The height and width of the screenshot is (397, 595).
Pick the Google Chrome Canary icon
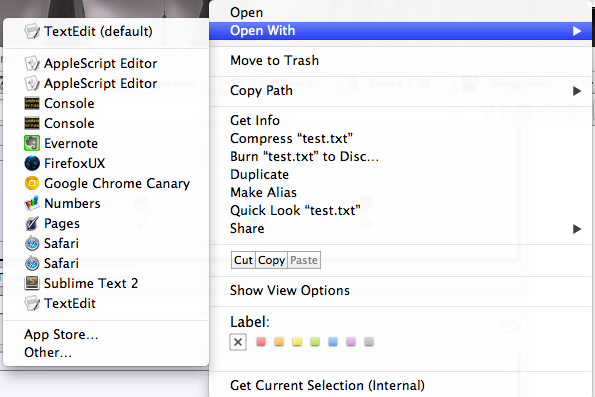32,183
